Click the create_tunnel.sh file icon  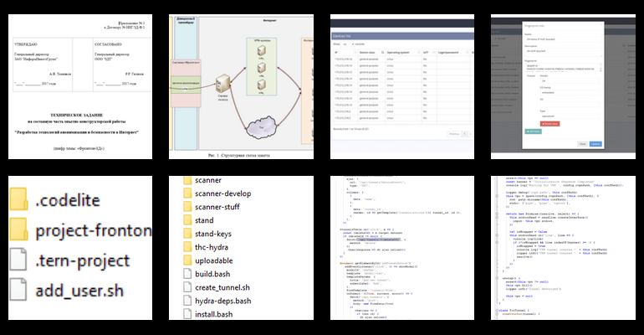coord(187,287)
